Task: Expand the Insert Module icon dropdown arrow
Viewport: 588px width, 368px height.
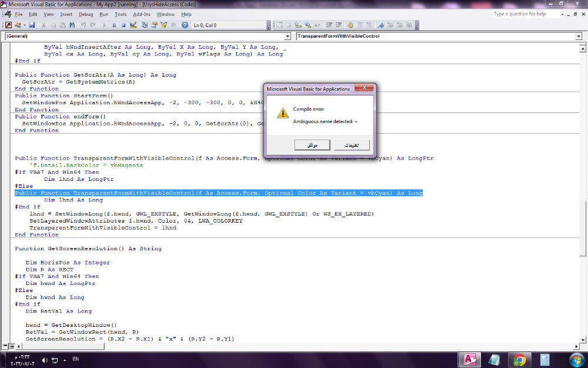Action: [24, 25]
